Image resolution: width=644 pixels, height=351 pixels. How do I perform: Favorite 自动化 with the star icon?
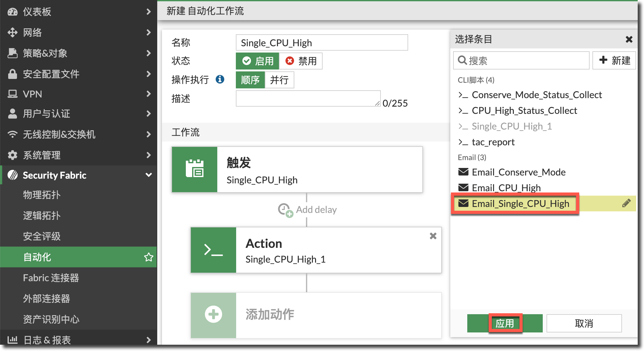click(148, 257)
